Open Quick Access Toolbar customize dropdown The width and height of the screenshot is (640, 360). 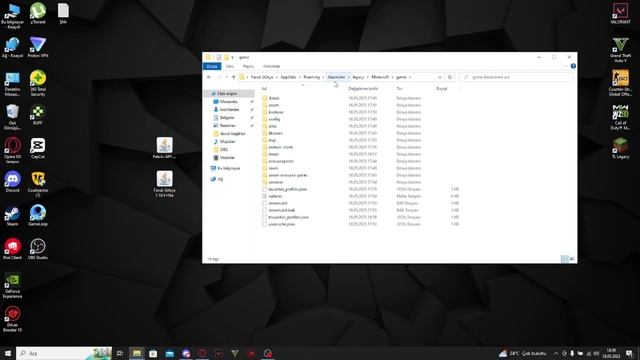(233, 58)
